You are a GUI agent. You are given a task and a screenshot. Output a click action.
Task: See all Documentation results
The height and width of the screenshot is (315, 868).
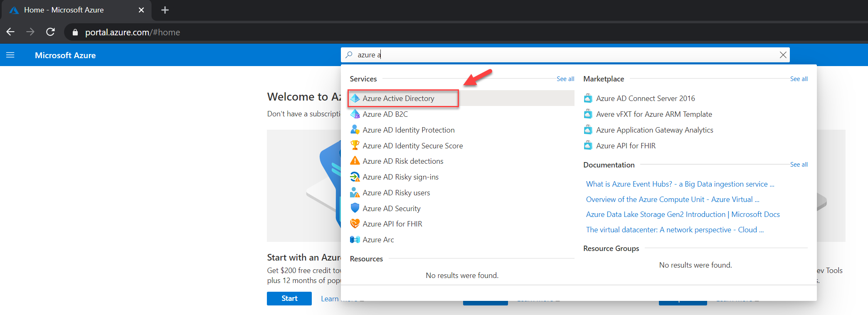pyautogui.click(x=799, y=164)
